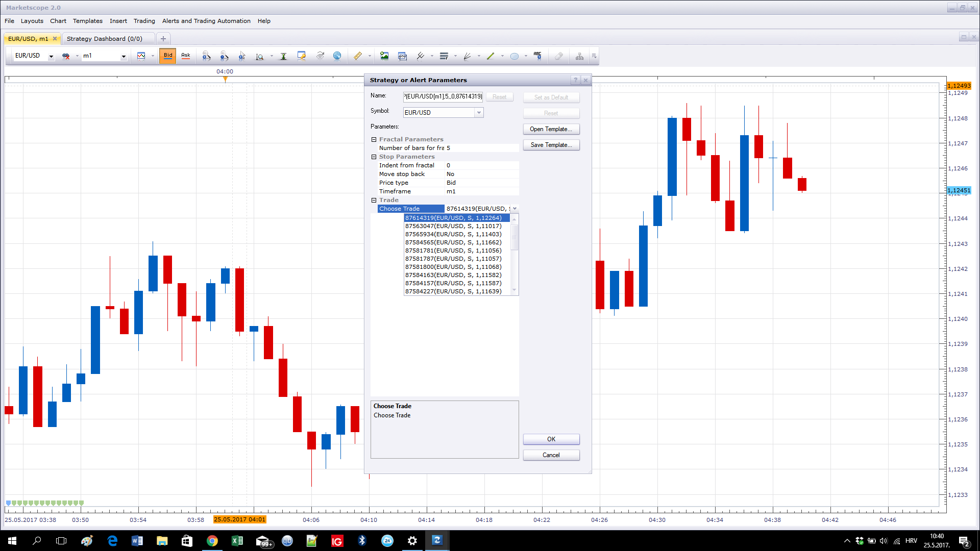Screen dimensions: 980x551
Task: Select the green line drawing tool
Action: (491, 56)
